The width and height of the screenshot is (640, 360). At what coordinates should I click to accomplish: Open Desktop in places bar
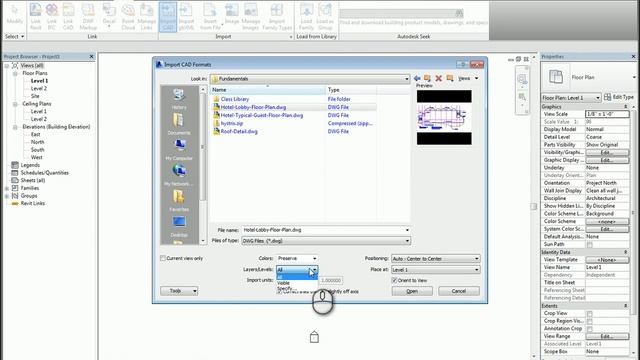(179, 227)
